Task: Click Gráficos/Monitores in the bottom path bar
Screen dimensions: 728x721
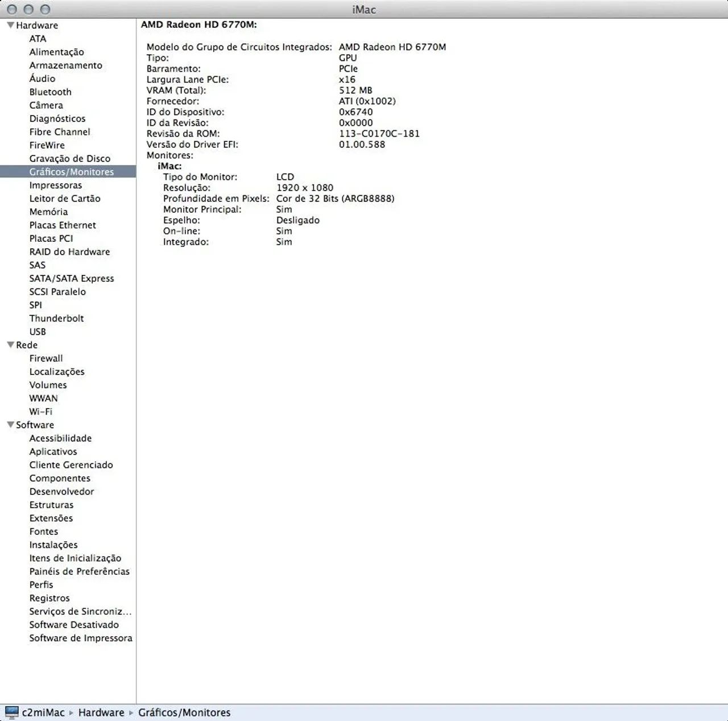Action: click(x=184, y=712)
